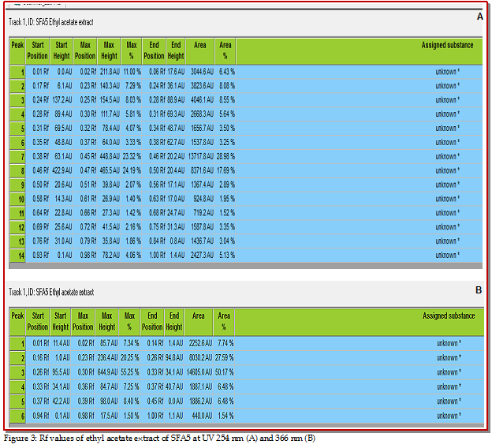Select the Track 1 title text above table A
The image size is (492, 448).
point(56,22)
